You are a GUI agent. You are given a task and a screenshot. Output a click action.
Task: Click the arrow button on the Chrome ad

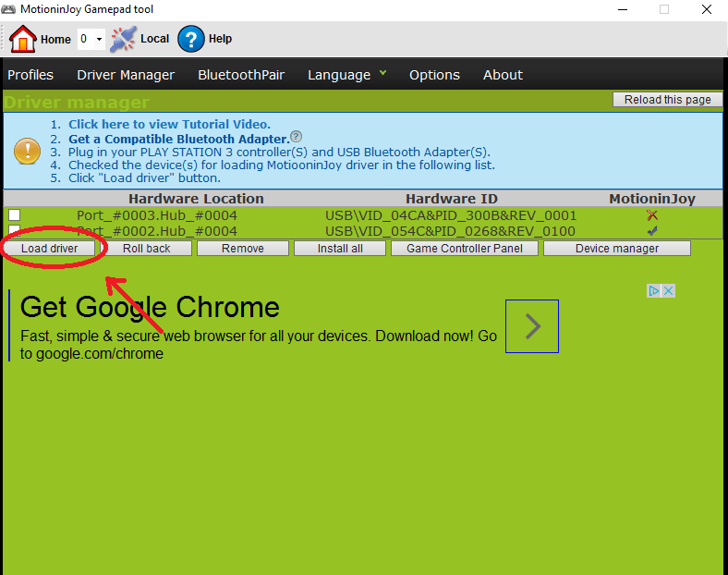tap(532, 325)
